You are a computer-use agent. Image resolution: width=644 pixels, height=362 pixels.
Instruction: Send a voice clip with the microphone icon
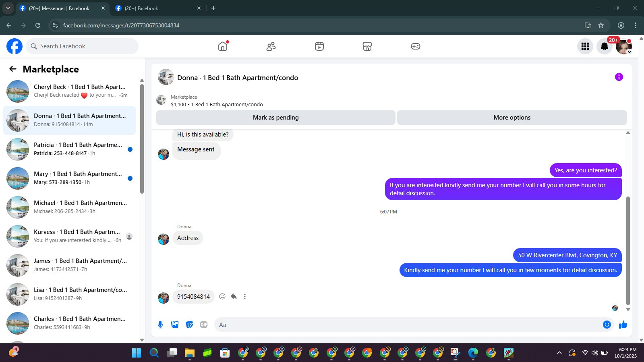[160, 325]
